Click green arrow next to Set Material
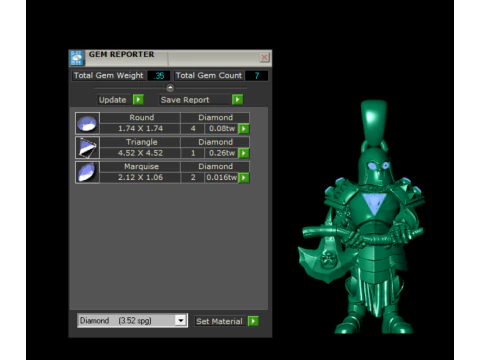The image size is (480, 360). point(253,321)
